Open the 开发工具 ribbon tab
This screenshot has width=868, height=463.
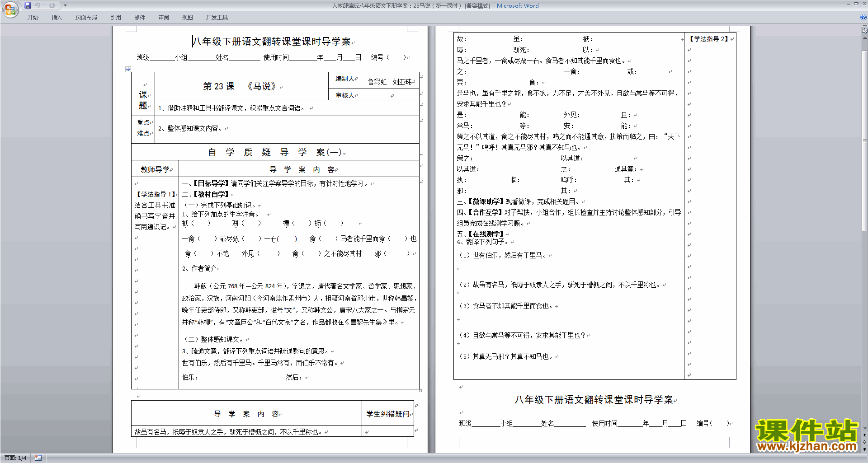pyautogui.click(x=217, y=18)
